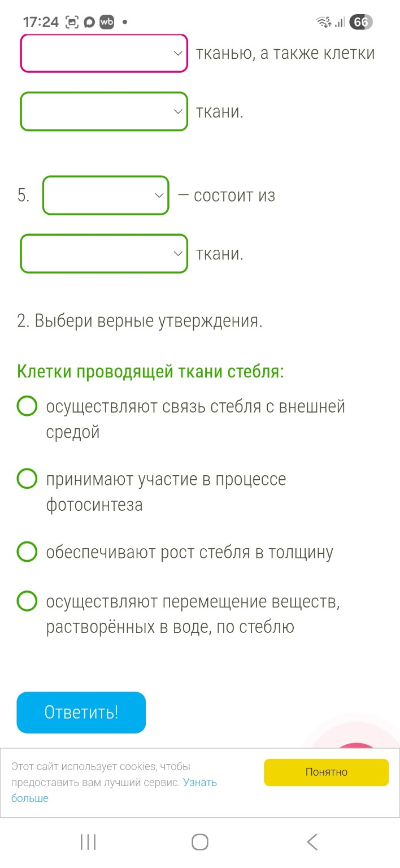Open the topmost green dropdown before "ткани."
Screen dimensions: 400x868
coord(103,111)
